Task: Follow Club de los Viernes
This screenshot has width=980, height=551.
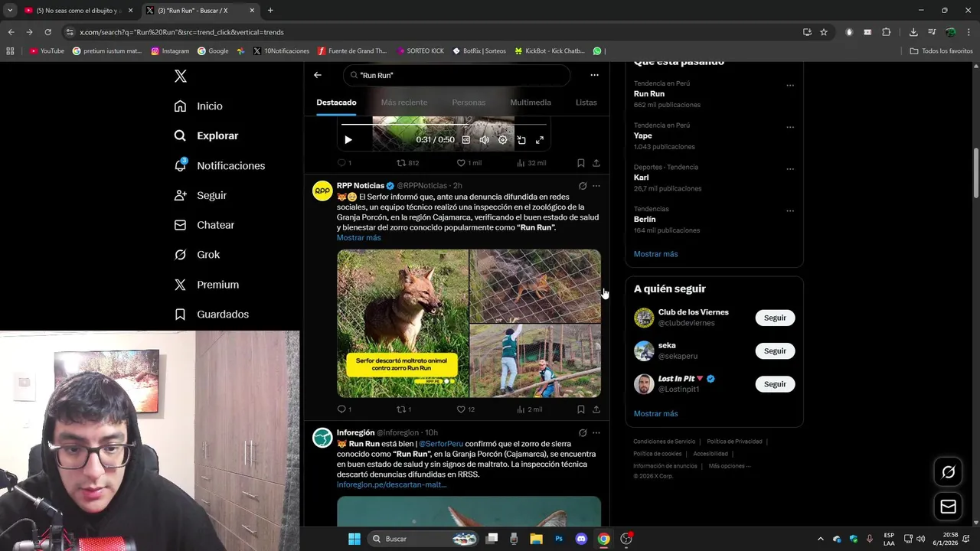Action: (x=775, y=318)
